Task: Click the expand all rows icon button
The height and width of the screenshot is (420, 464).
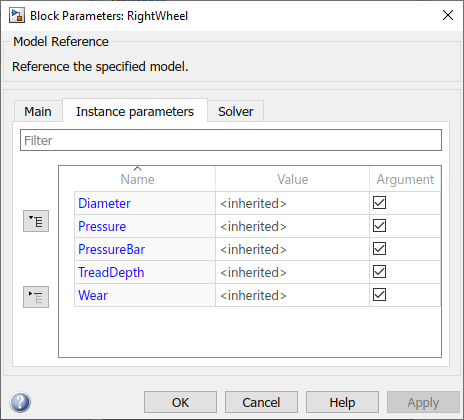Action: click(x=36, y=221)
